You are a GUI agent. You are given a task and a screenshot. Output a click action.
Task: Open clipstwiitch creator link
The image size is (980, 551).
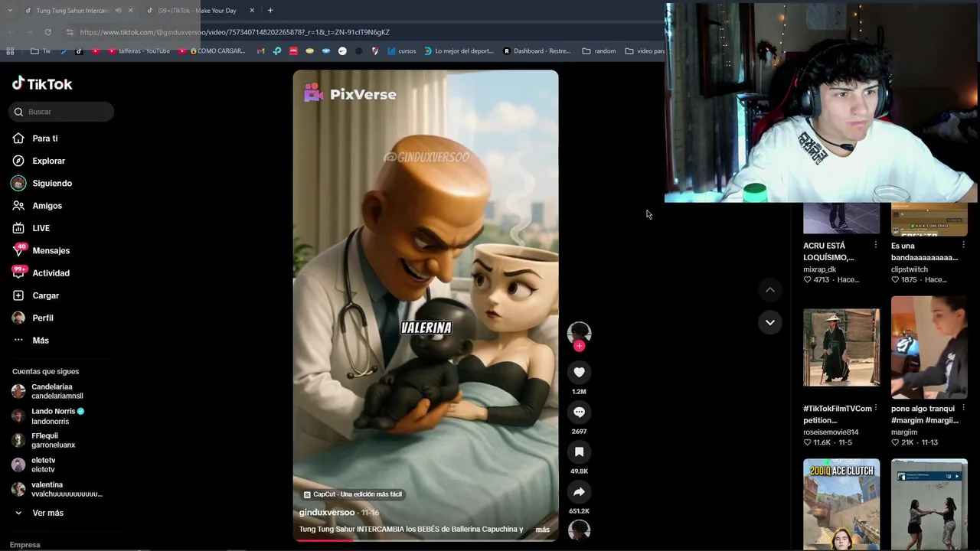coord(910,269)
